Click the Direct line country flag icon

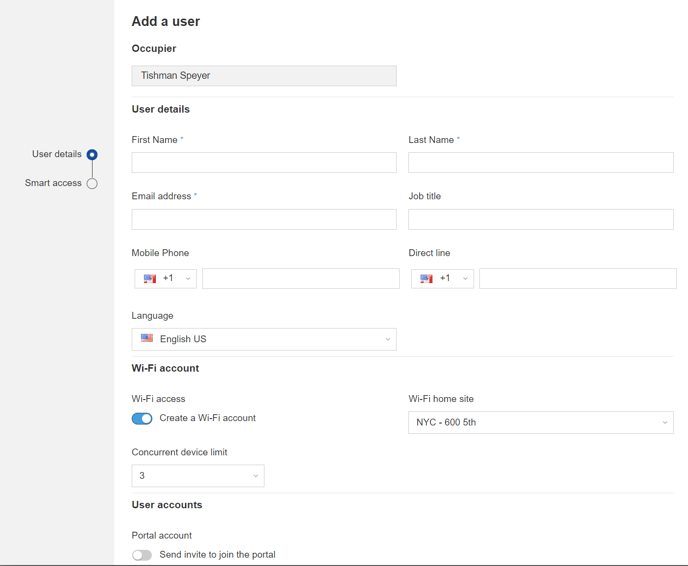(426, 279)
